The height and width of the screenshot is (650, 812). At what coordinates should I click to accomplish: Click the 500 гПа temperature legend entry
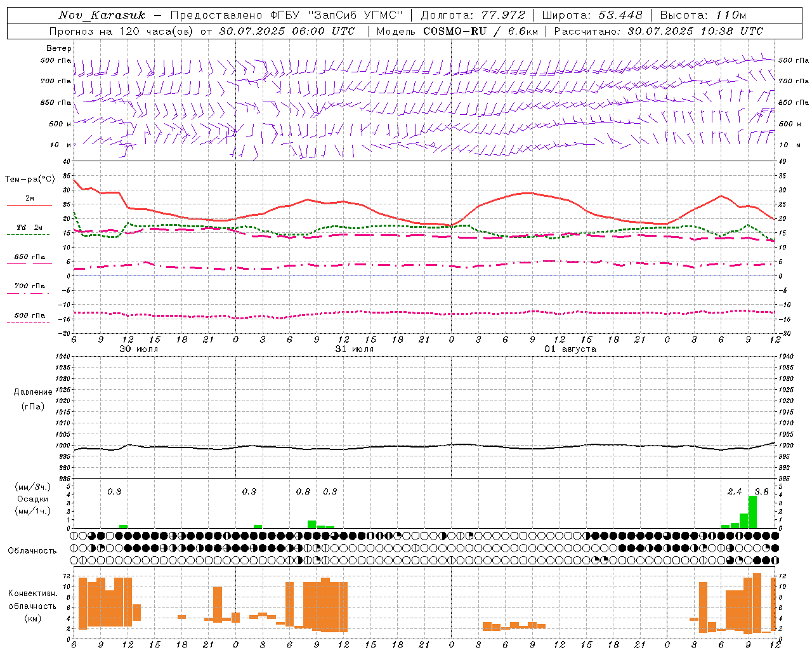coord(29,315)
